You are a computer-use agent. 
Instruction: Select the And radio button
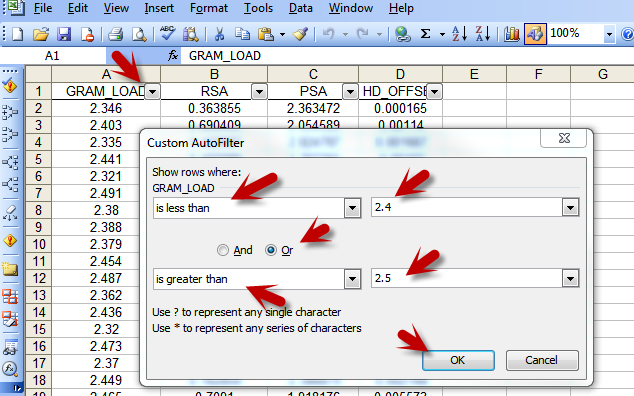(222, 250)
